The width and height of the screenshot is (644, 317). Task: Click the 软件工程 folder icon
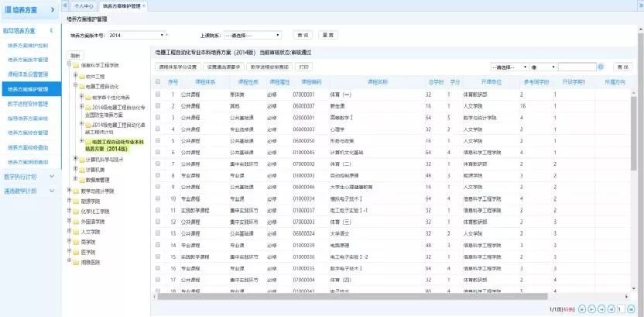click(x=82, y=77)
